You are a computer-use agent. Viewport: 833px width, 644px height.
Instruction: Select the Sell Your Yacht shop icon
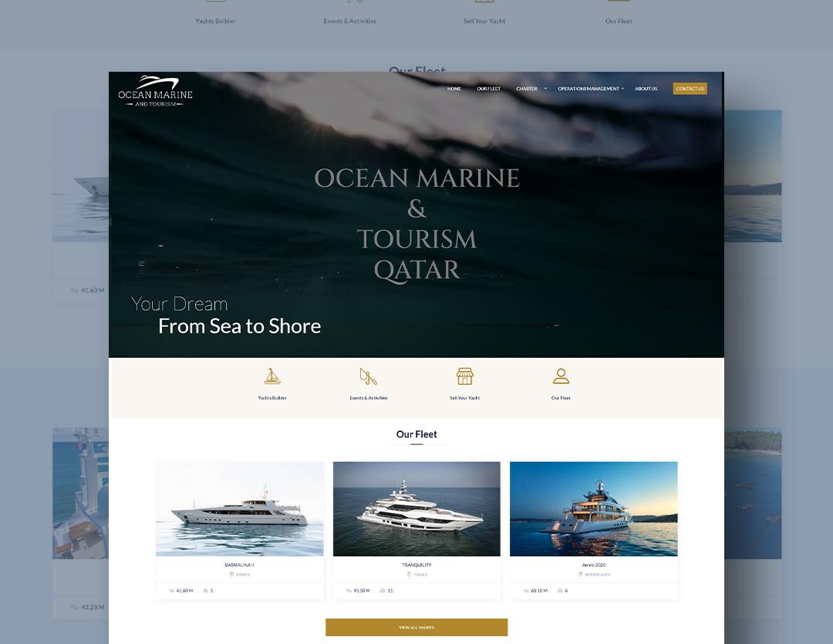coord(465,376)
